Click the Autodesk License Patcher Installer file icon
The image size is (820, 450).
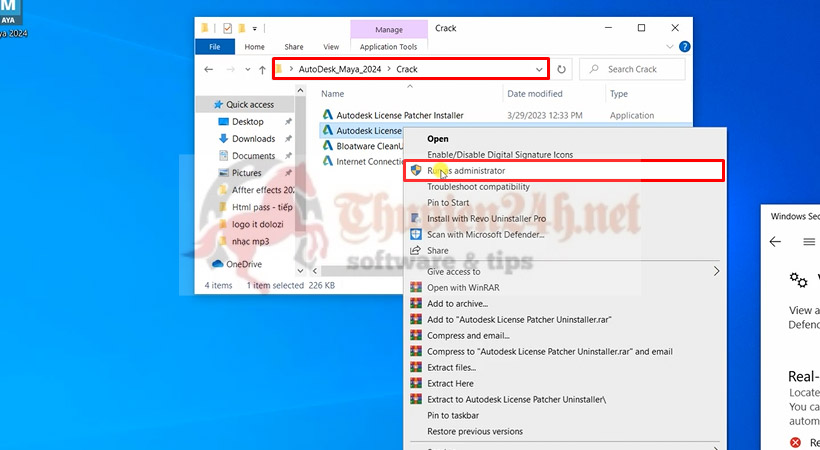click(x=327, y=115)
